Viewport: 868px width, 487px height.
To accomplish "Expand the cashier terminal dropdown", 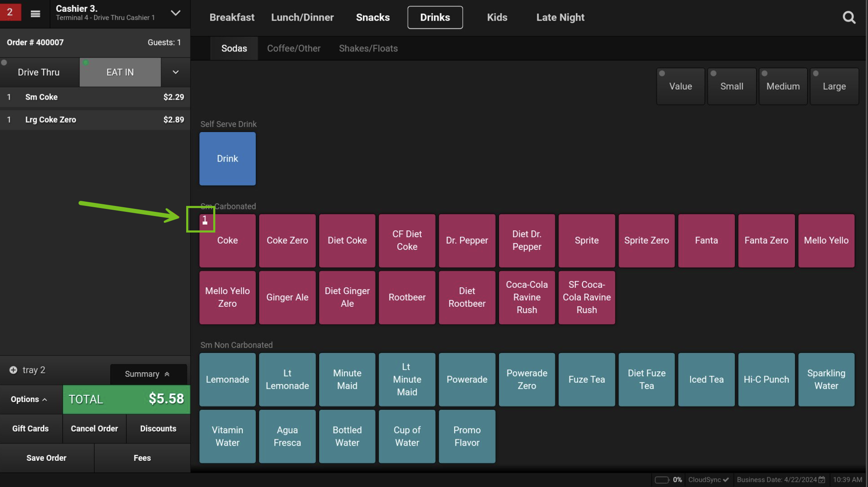I will coord(175,13).
